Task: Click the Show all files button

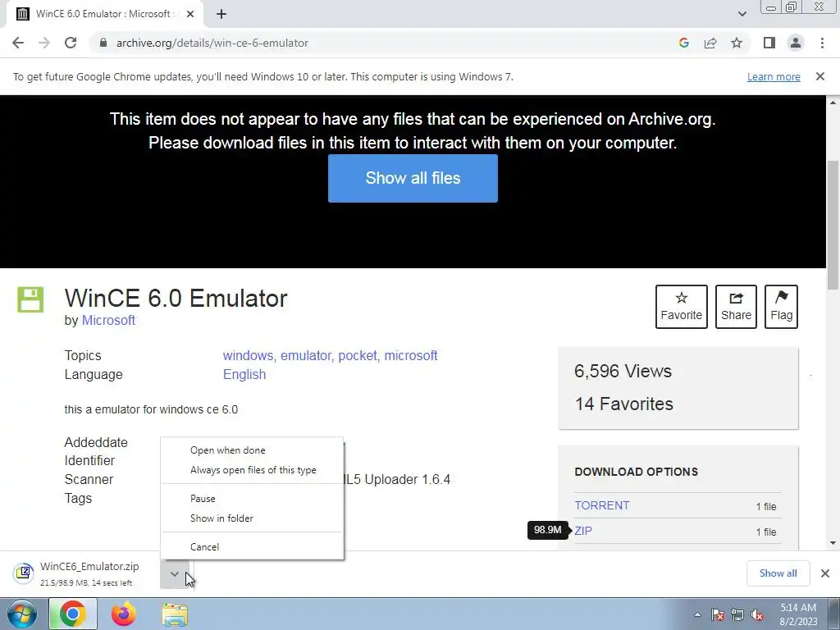Action: 413,178
